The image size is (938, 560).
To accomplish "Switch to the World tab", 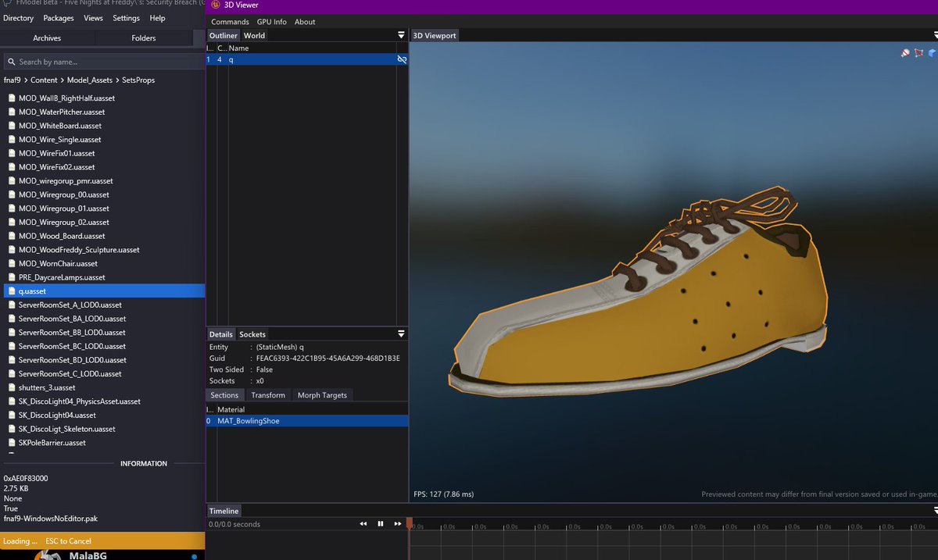I will click(254, 35).
